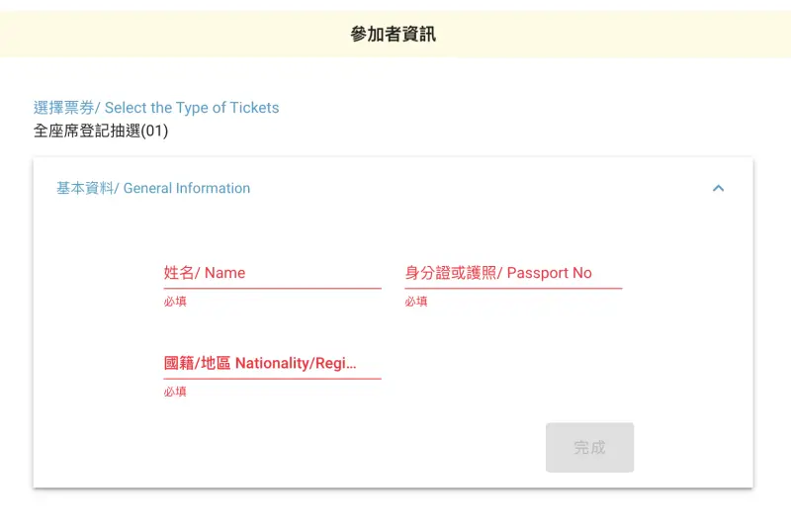Click the greyed 完成 button
Image resolution: width=791 pixels, height=532 pixels.
tap(589, 447)
